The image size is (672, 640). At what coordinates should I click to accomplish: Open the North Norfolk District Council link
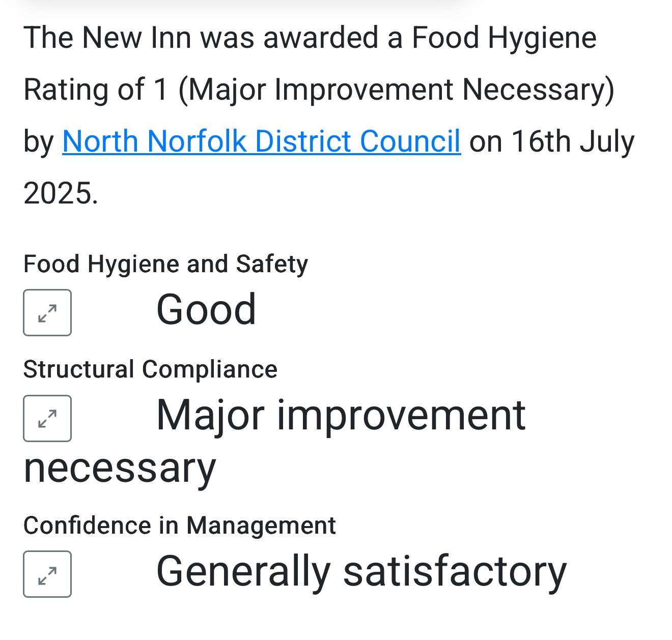261,141
